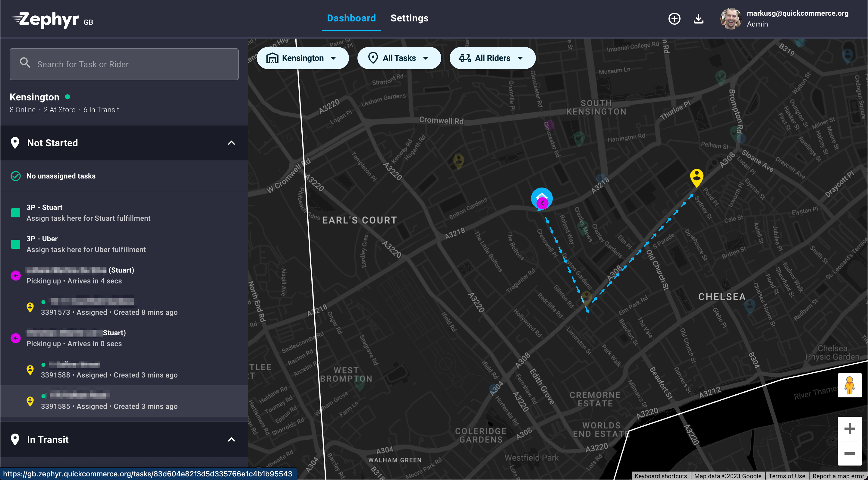Click the zoom in plus on map
This screenshot has width=868, height=480.
click(850, 429)
